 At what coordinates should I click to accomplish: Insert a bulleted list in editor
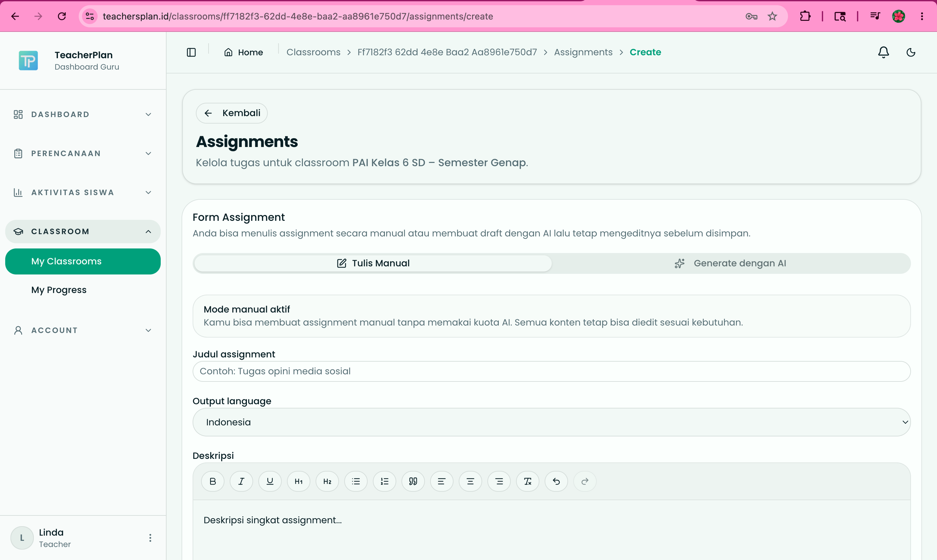[356, 481]
